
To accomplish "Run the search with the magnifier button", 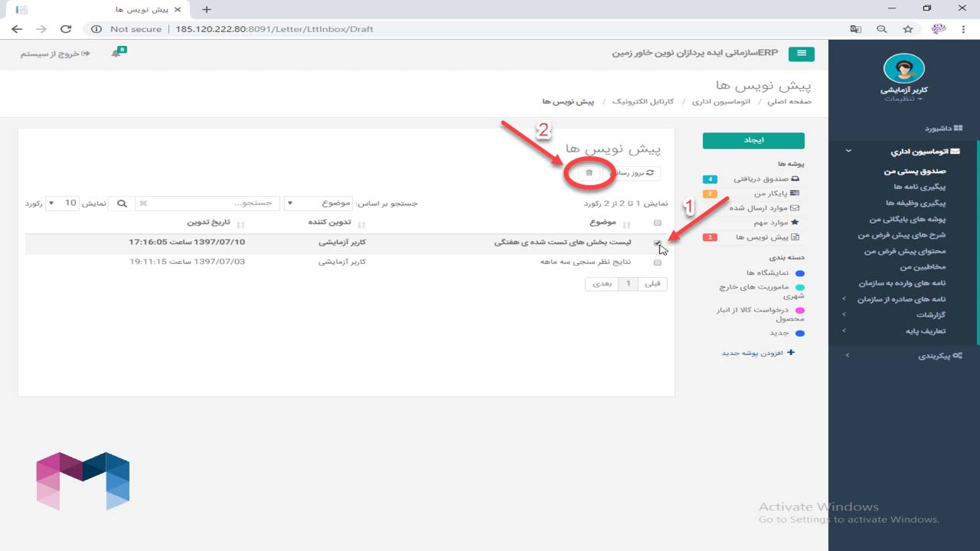I will (121, 204).
